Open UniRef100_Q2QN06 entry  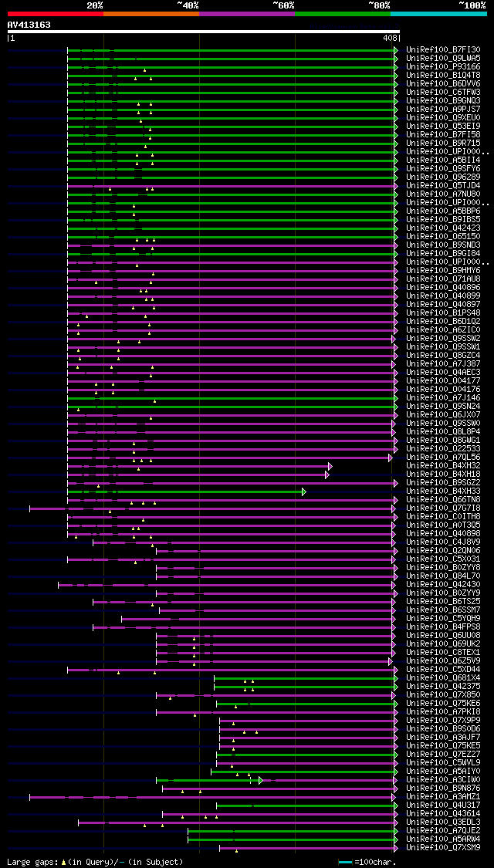[443, 551]
